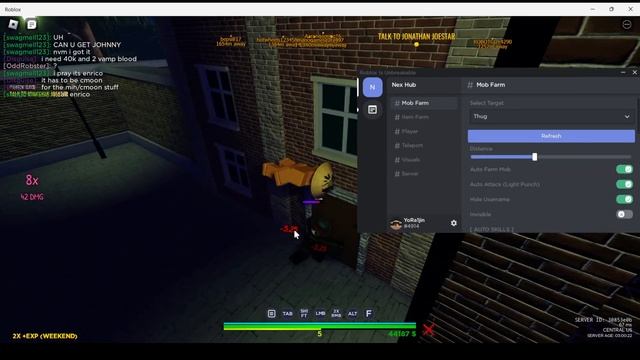The image size is (640, 360).
Task: Click the YoRaijin username label
Action: click(414, 220)
